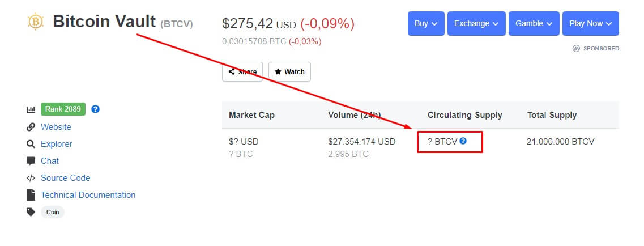
Task: Click the document icon beside Technical Documentation
Action: (31, 195)
